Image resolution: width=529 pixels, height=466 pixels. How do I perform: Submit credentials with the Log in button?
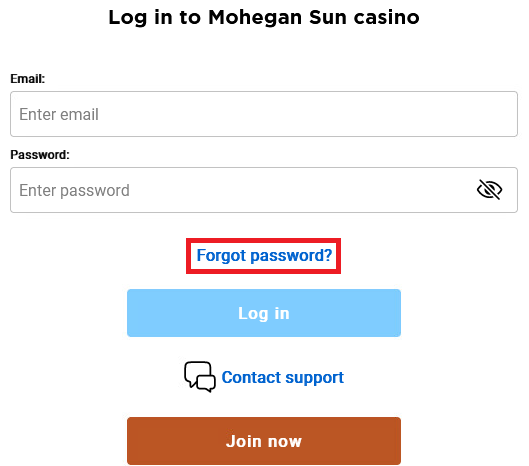pyautogui.click(x=264, y=313)
